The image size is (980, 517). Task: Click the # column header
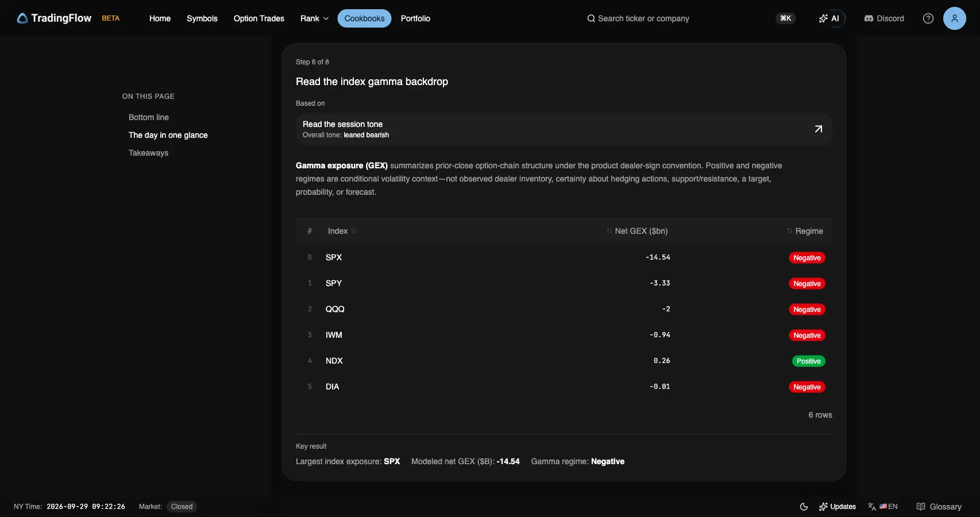[x=310, y=231]
